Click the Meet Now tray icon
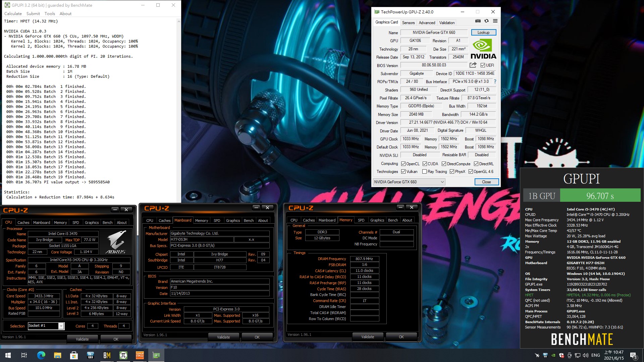Viewport: 644px width, 362px height. [x=570, y=355]
